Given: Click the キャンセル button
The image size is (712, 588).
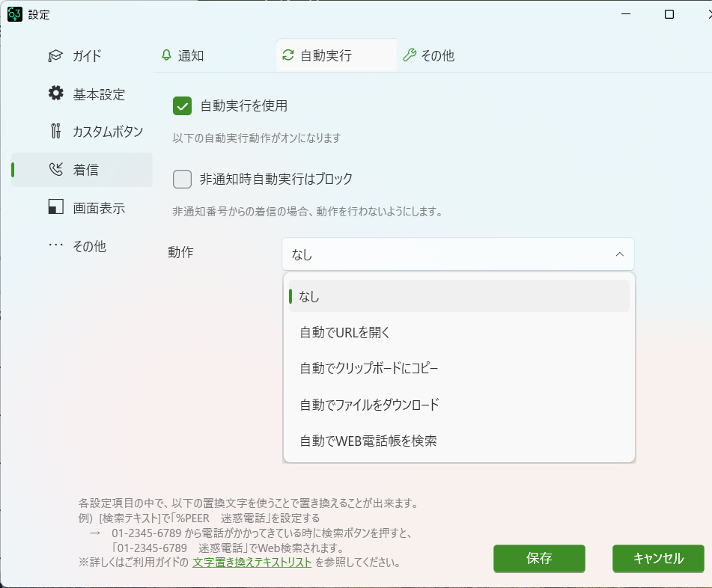Looking at the screenshot, I should (658, 558).
